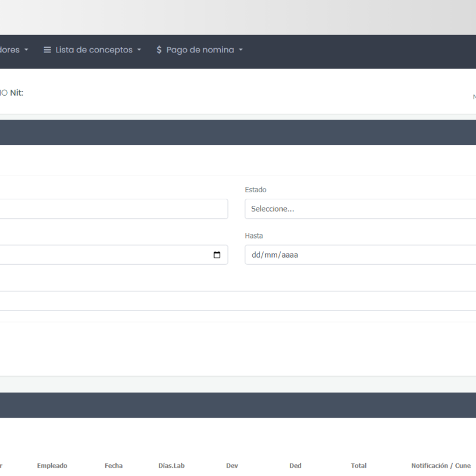Viewport: 476px width, 476px height.
Task: Open the calendar picker icon in date field
Action: point(217,255)
